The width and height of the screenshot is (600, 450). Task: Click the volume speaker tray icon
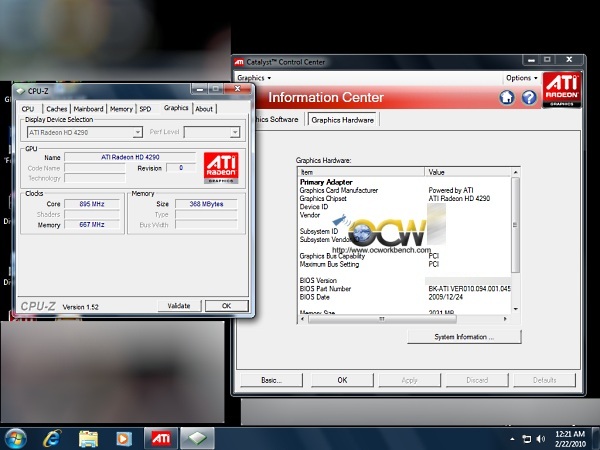pyautogui.click(x=540, y=439)
